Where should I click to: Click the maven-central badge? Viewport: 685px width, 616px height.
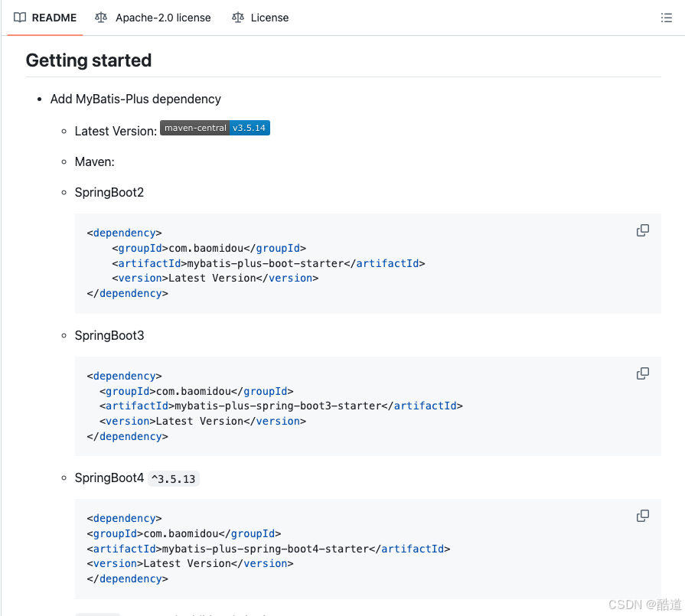[x=194, y=128]
